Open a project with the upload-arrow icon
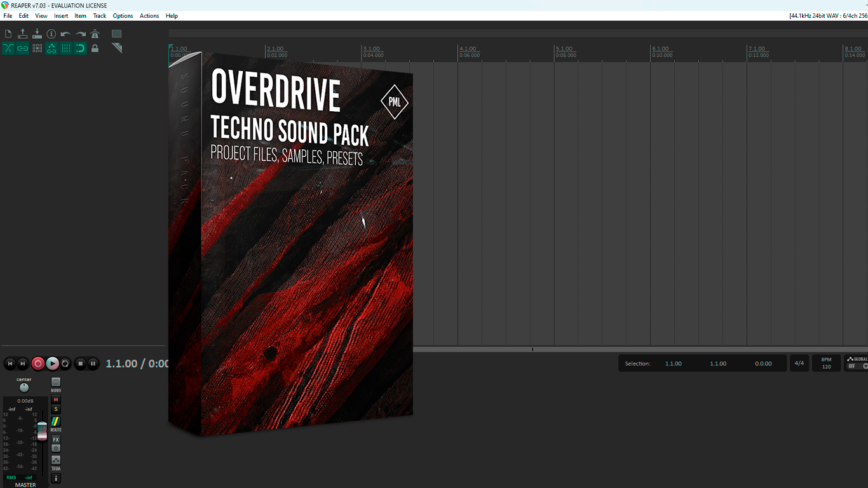Image resolution: width=868 pixels, height=488 pixels. click(x=23, y=34)
